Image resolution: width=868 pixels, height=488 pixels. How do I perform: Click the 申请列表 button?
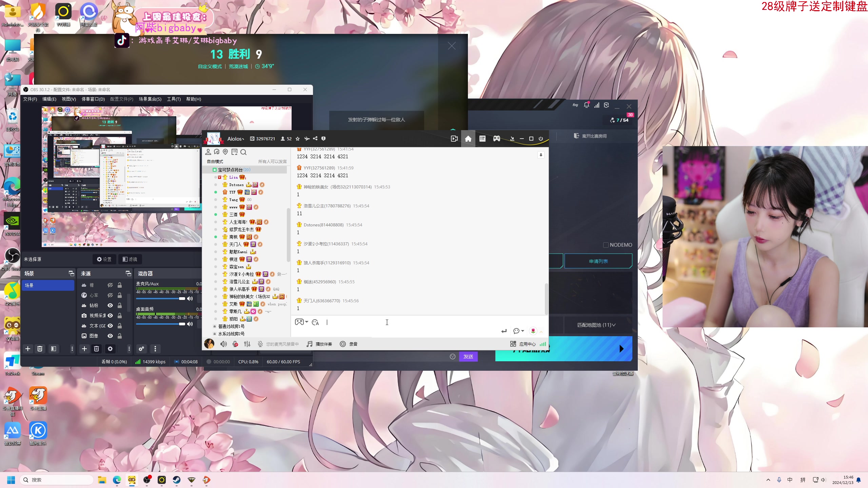point(598,261)
